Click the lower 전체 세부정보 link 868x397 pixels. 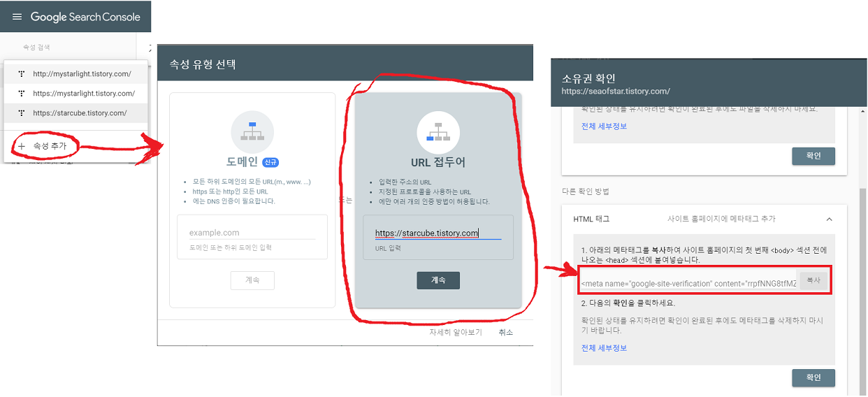coord(604,348)
